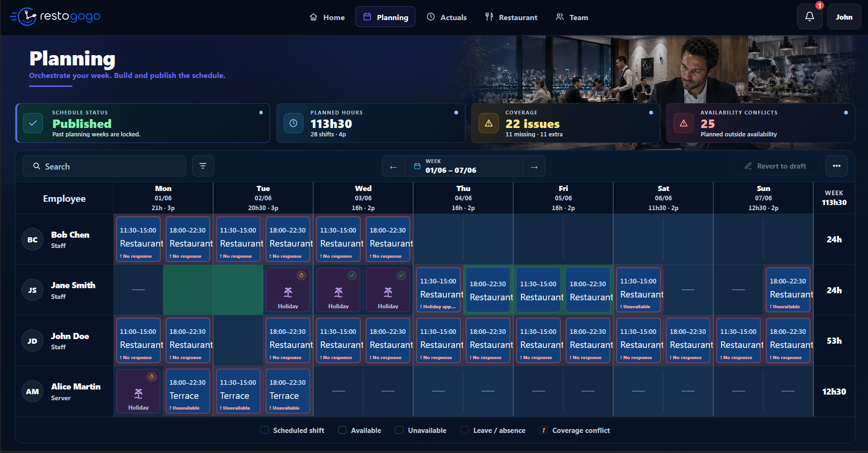Toggle the Leave / absence legend checkbox
868x453 pixels.
pyautogui.click(x=465, y=430)
